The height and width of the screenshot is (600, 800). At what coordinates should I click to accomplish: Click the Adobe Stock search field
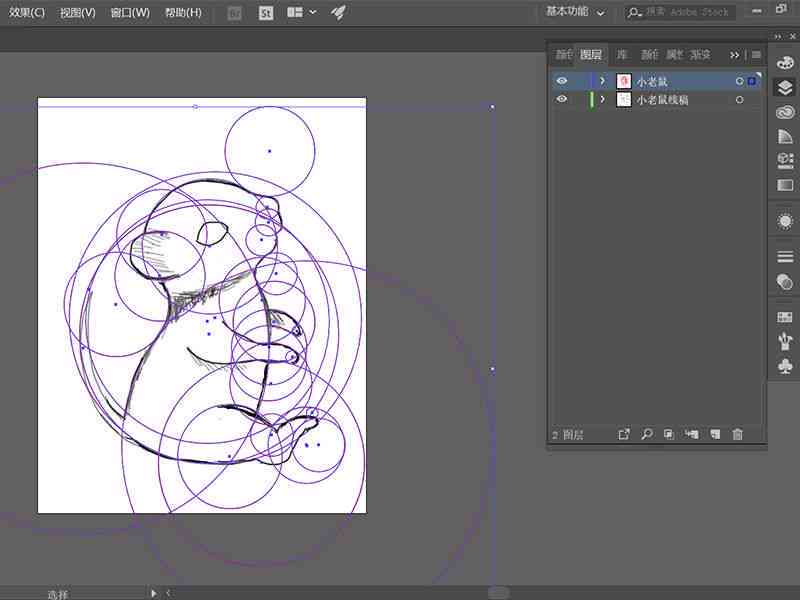680,12
